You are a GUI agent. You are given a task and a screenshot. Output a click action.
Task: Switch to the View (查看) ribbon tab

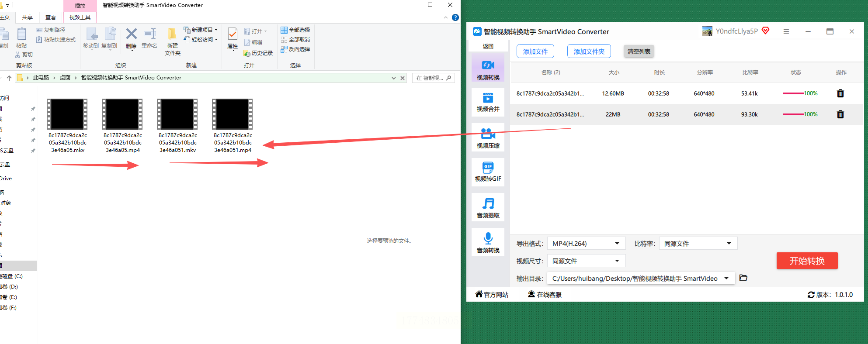coord(51,17)
